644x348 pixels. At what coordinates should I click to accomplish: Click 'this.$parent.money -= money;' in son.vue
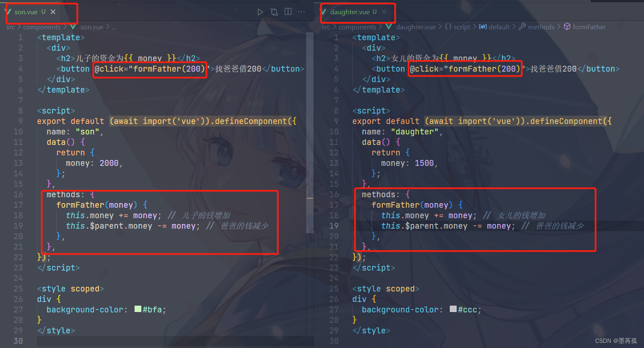click(x=133, y=226)
